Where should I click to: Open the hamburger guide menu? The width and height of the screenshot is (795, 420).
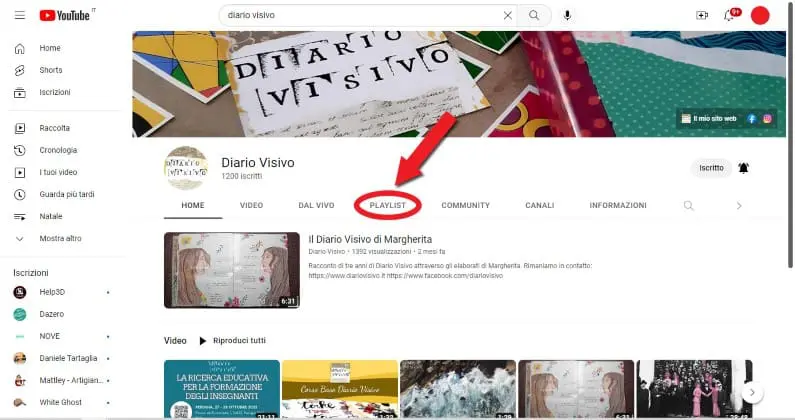coord(20,15)
